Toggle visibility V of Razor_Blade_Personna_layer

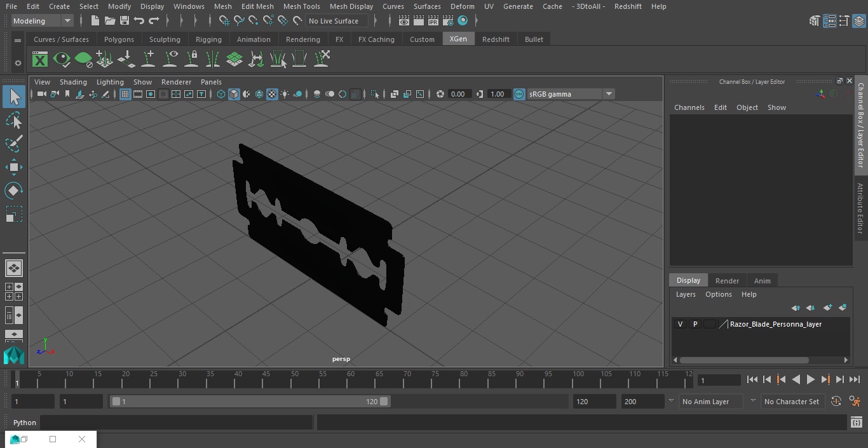680,324
